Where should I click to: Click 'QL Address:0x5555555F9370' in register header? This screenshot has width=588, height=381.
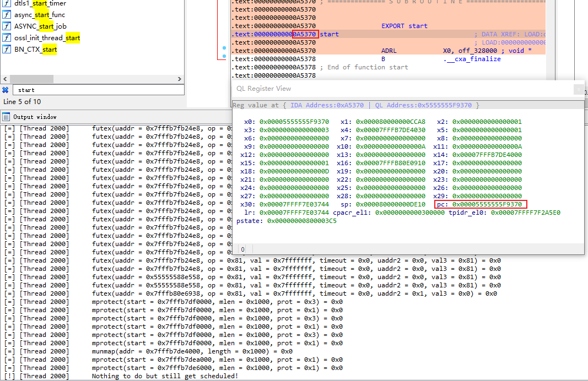pyautogui.click(x=423, y=105)
